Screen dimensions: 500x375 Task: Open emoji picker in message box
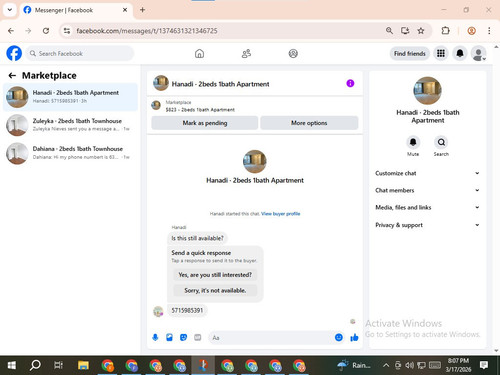pyautogui.click(x=339, y=338)
